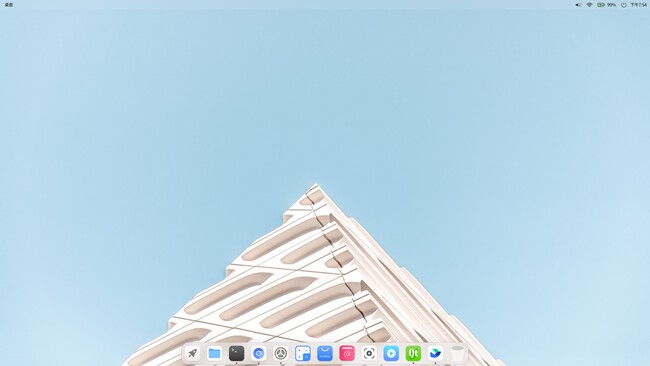Open the blue-bordered Calculator dock icon
650x366 pixels.
303,354
